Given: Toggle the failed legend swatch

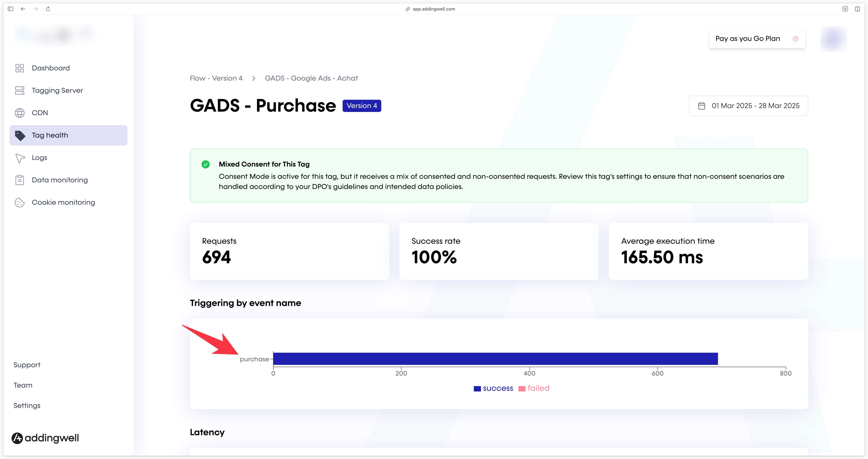Looking at the screenshot, I should coord(522,388).
